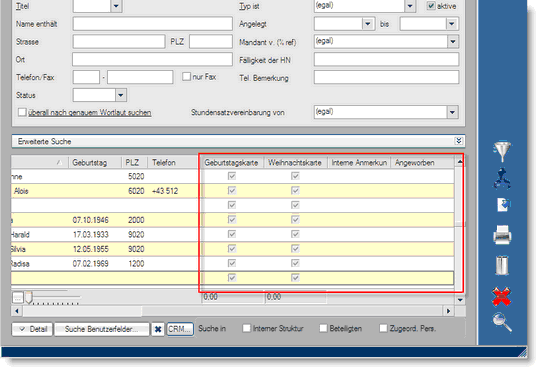Click the Name enthält input field
Viewport: 538px width, 369px height.
click(153, 24)
